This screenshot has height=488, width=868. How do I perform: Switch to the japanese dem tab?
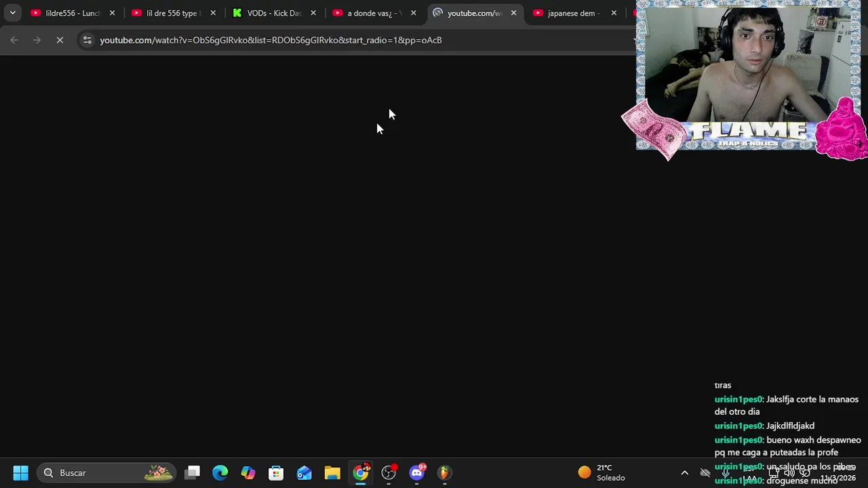(x=574, y=13)
